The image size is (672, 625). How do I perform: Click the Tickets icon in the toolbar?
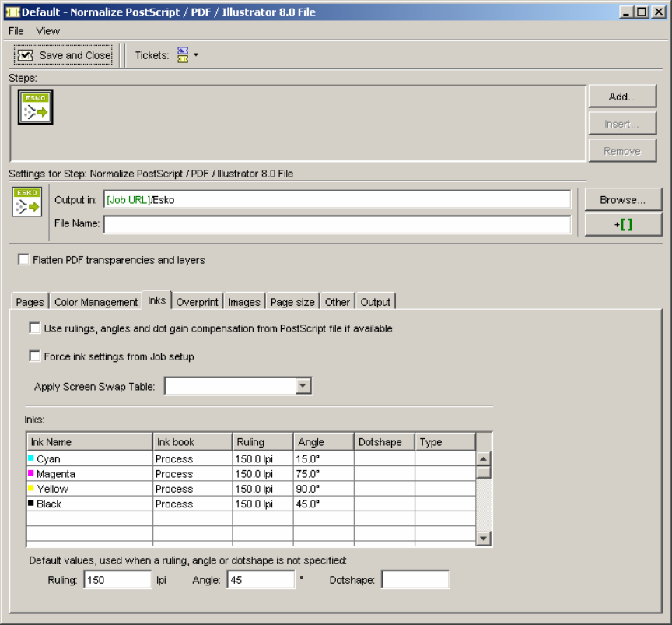click(183, 55)
